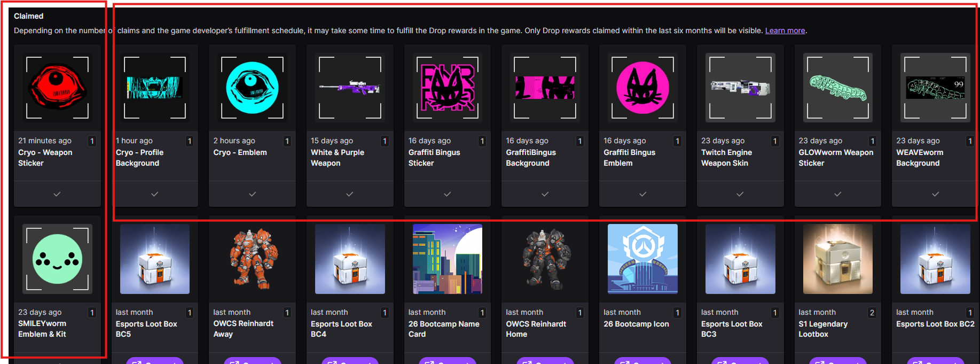Click the GraffitiBingus Background banner image
Image resolution: width=980 pixels, height=364 pixels.
[x=545, y=87]
